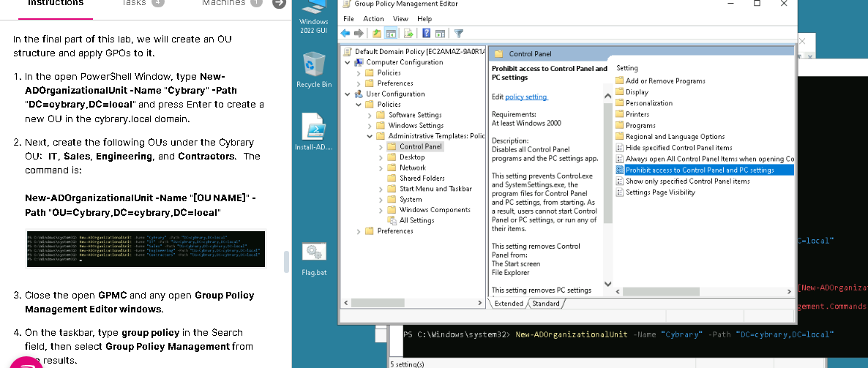Open the Action menu
868x368 pixels.
pos(373,18)
